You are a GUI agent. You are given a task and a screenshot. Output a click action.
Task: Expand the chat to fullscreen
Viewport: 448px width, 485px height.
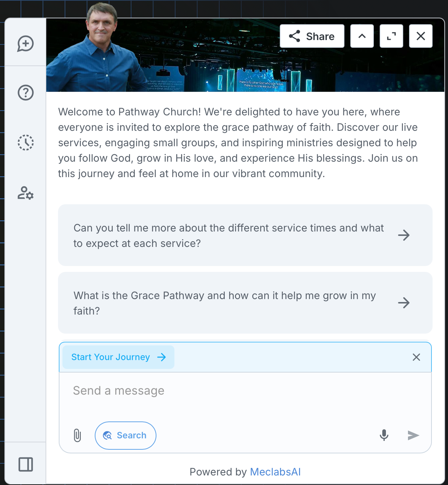coord(391,36)
